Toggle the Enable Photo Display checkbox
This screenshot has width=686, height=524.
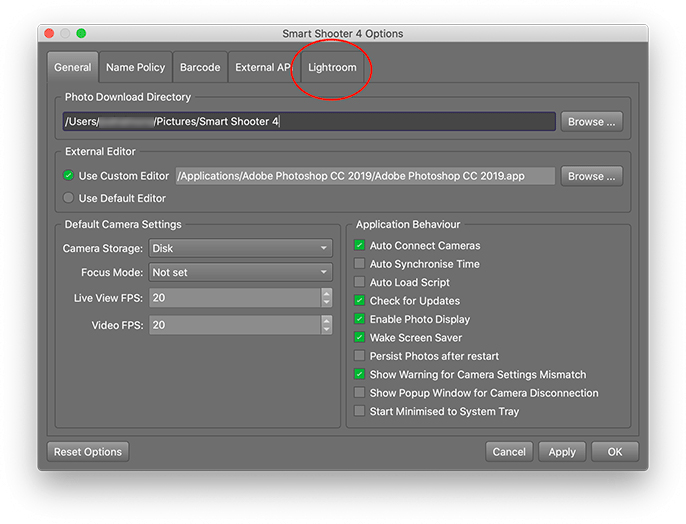[x=360, y=319]
